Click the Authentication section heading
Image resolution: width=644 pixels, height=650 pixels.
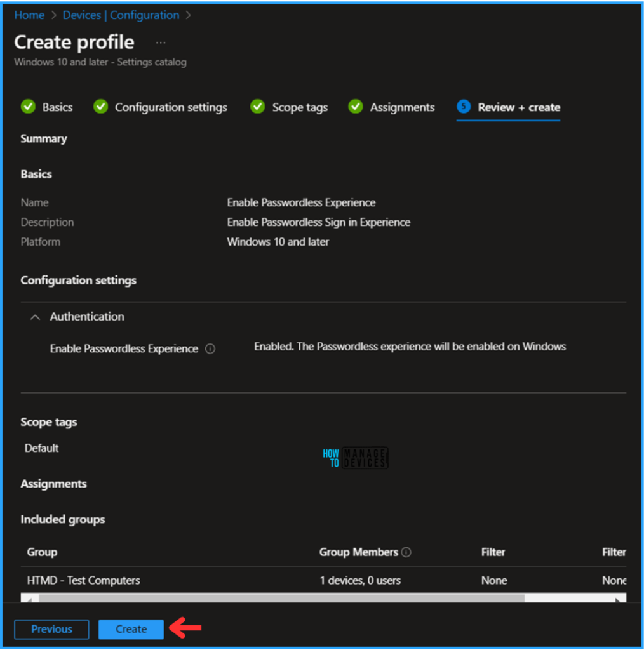(87, 317)
